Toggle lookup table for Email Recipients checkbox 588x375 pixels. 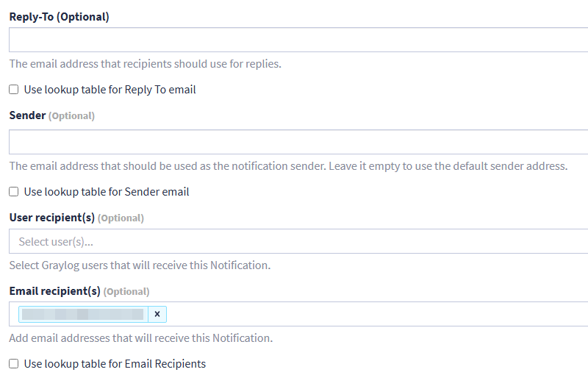pyautogui.click(x=14, y=364)
